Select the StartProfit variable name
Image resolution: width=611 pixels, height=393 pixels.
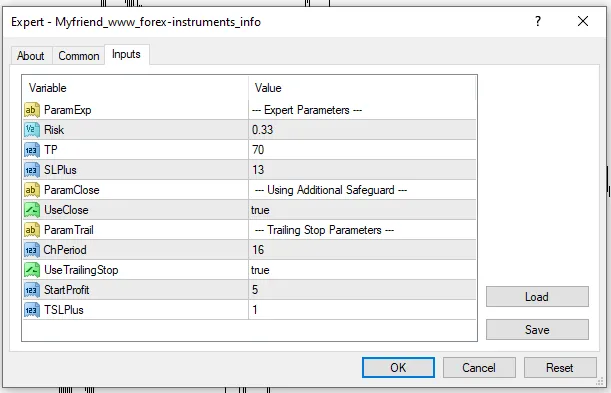tap(67, 290)
